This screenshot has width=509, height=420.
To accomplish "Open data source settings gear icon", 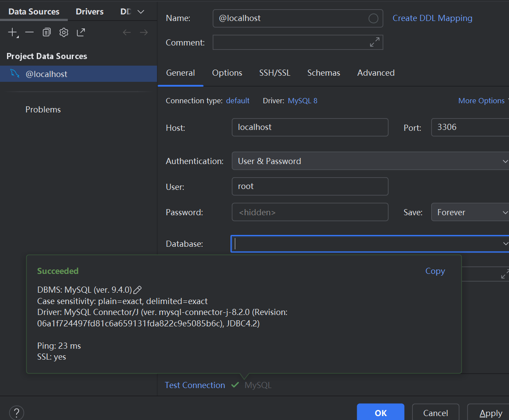I will click(64, 32).
